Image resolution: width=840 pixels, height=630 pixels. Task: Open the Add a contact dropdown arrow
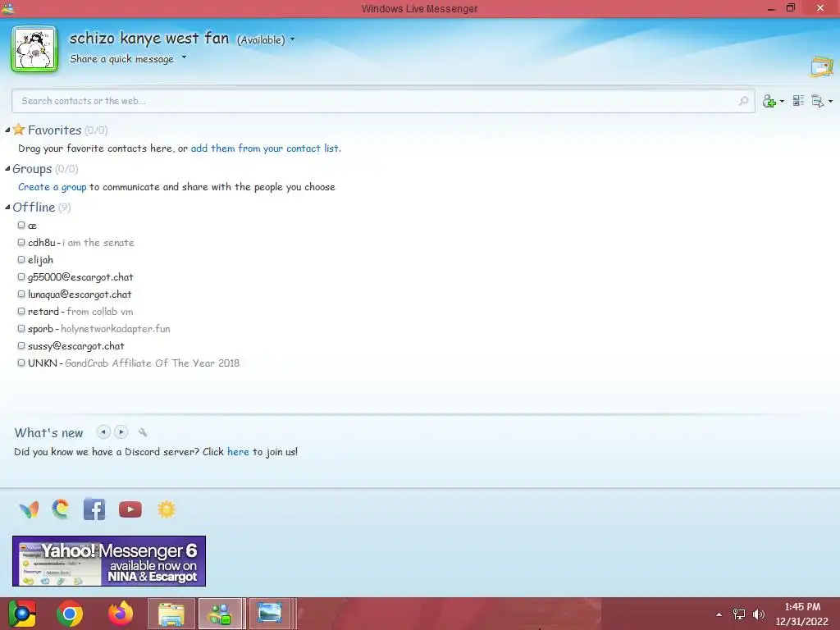pyautogui.click(x=782, y=101)
